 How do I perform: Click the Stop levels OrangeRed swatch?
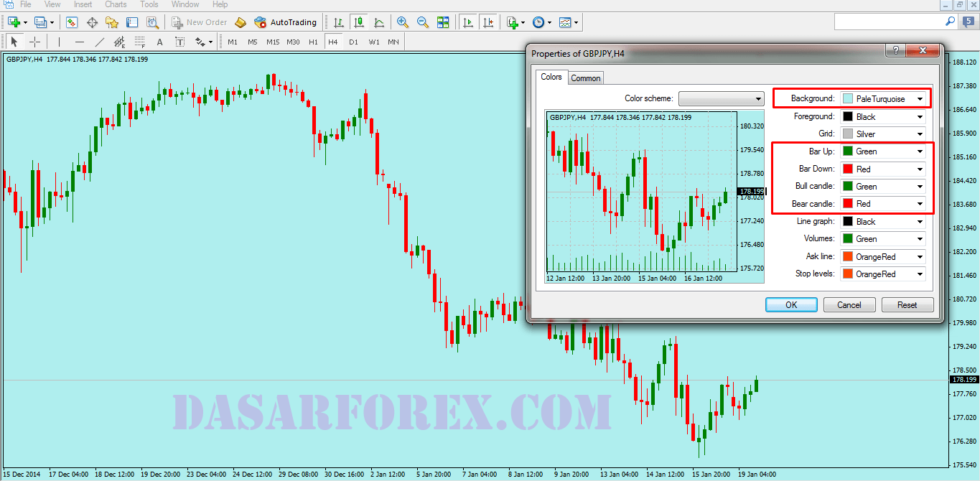pos(848,274)
